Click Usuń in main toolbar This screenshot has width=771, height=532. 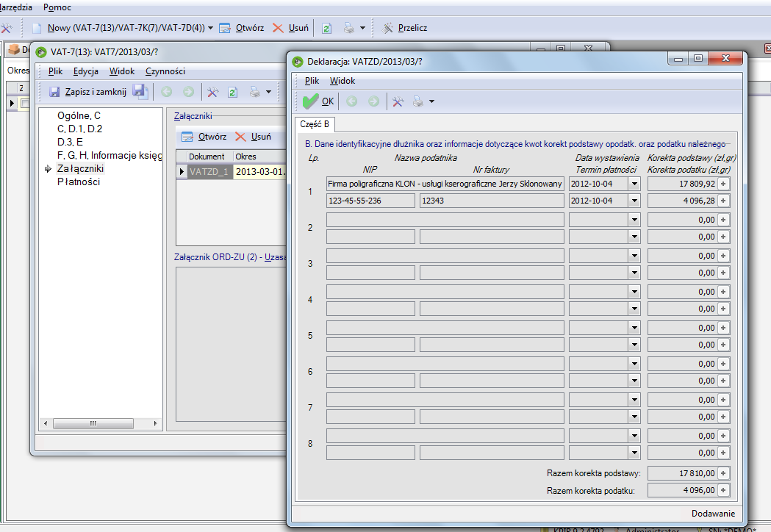tap(290, 28)
